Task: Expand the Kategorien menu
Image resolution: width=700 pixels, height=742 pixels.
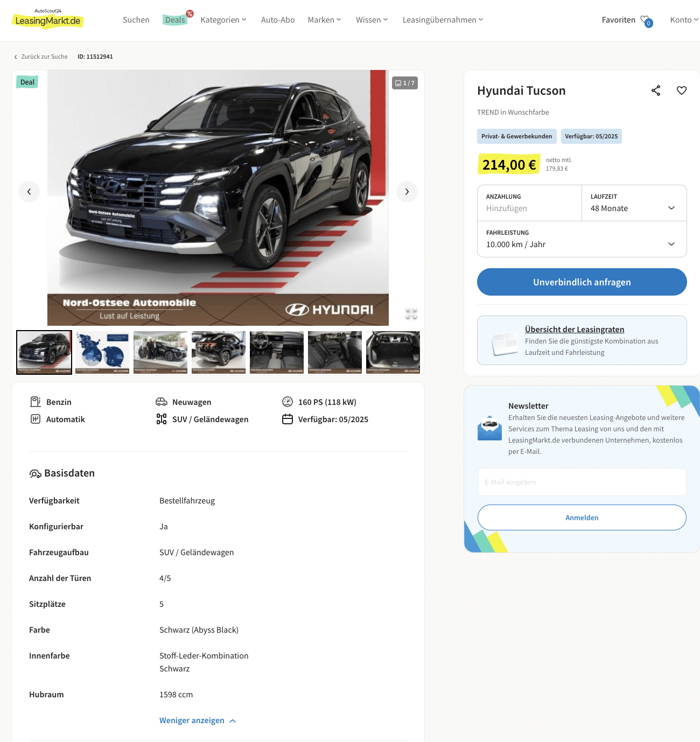Action: (x=223, y=20)
